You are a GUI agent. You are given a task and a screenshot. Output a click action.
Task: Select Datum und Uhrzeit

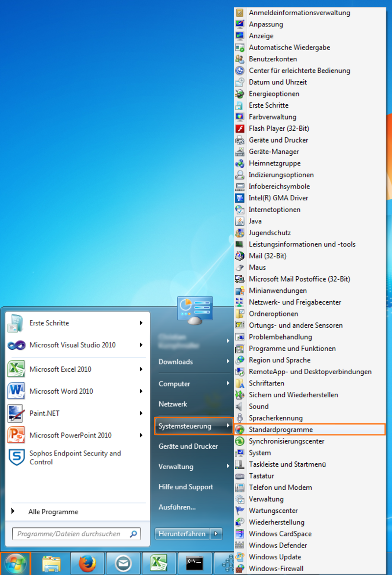pyautogui.click(x=310, y=82)
